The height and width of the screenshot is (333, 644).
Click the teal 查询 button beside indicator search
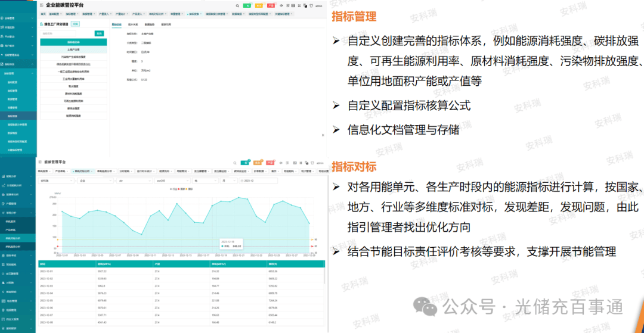tap(99, 33)
